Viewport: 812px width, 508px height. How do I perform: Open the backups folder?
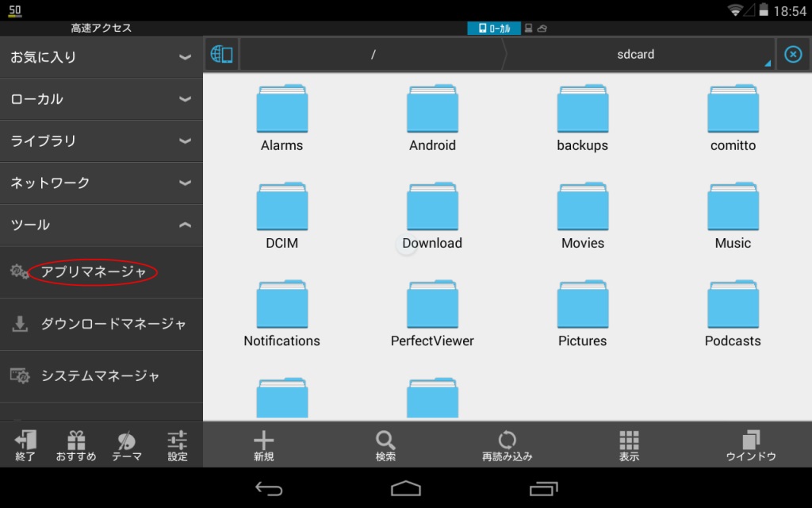coord(583,118)
